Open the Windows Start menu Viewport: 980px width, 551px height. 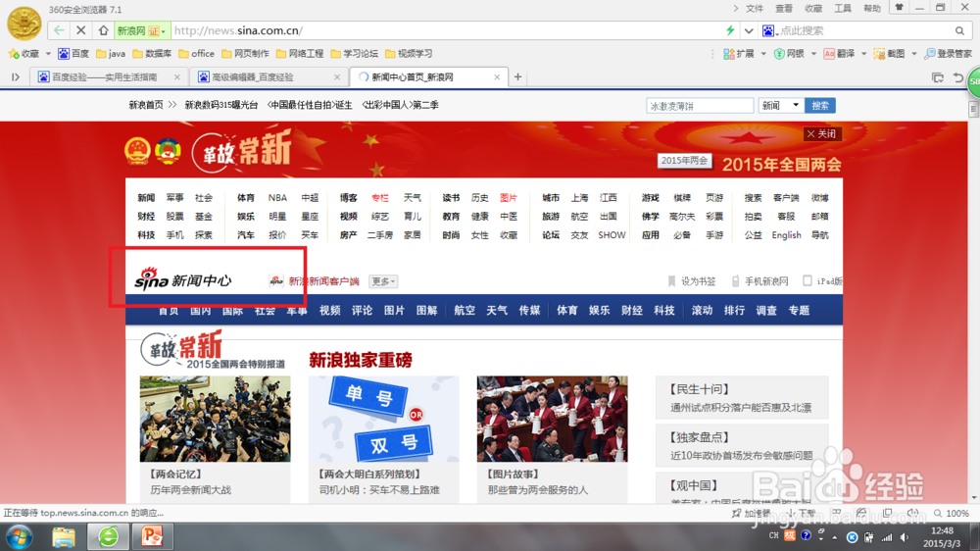19,536
